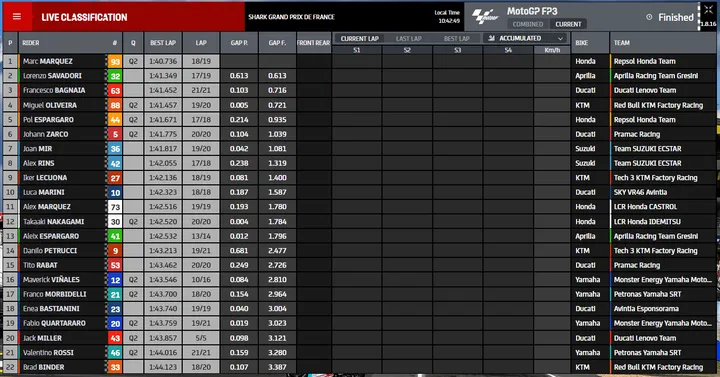This screenshot has height=377, width=720.
Task: Select rider Pol ESPARGARO
Action: click(48, 119)
